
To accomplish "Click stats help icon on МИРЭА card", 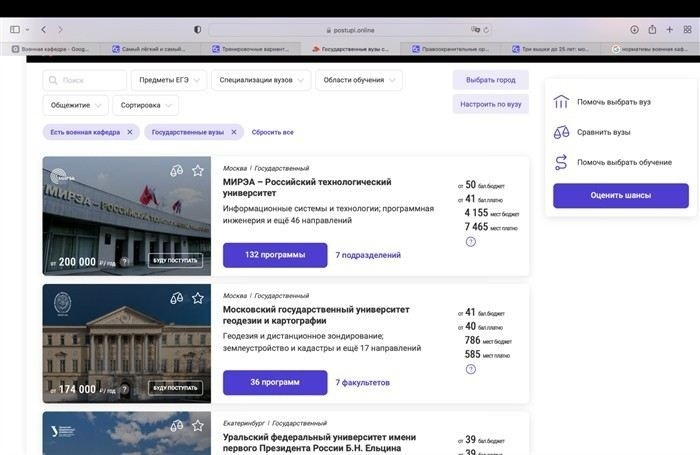I will point(471,242).
